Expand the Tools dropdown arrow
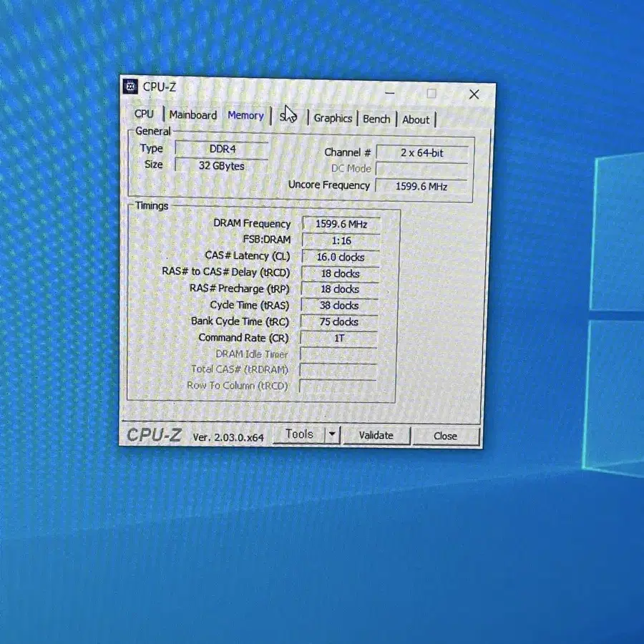The width and height of the screenshot is (644, 644). pyautogui.click(x=332, y=434)
